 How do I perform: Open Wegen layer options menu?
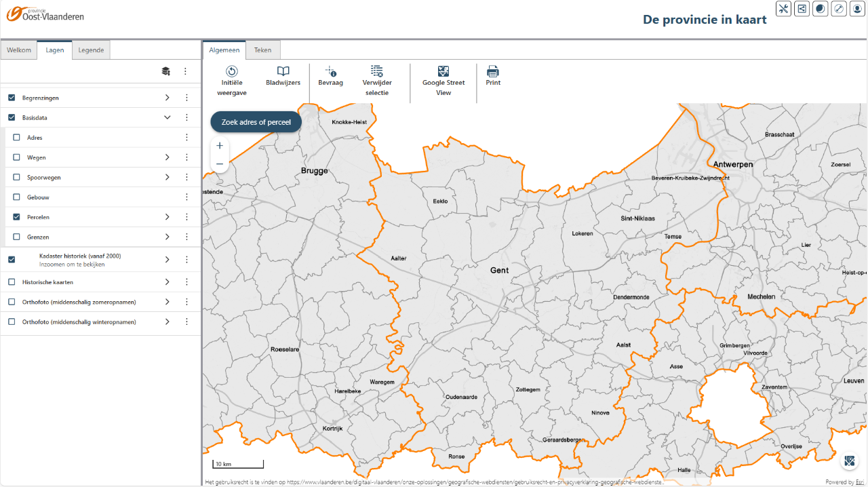pos(186,157)
